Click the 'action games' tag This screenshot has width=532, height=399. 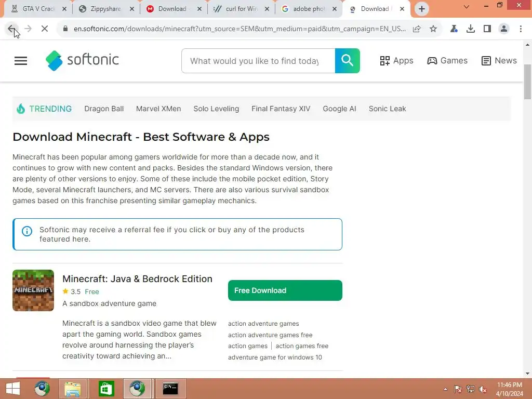(x=248, y=345)
